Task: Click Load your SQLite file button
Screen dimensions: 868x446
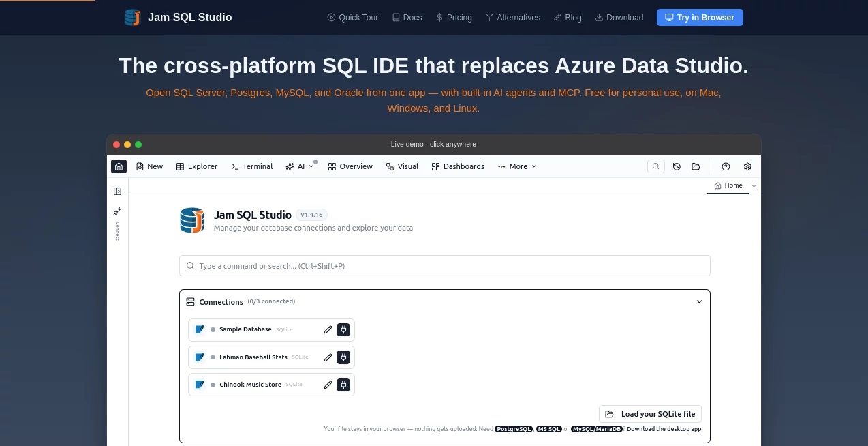Action: tap(650, 414)
